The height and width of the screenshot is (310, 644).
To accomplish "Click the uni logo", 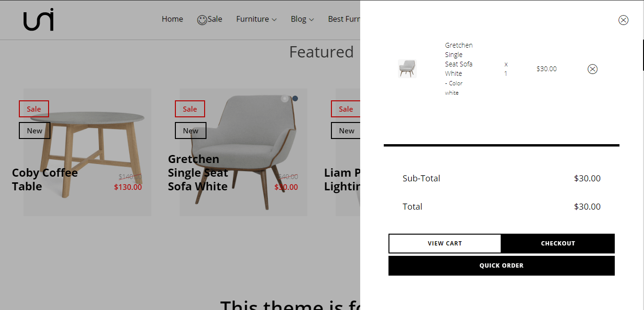I will click(x=39, y=20).
